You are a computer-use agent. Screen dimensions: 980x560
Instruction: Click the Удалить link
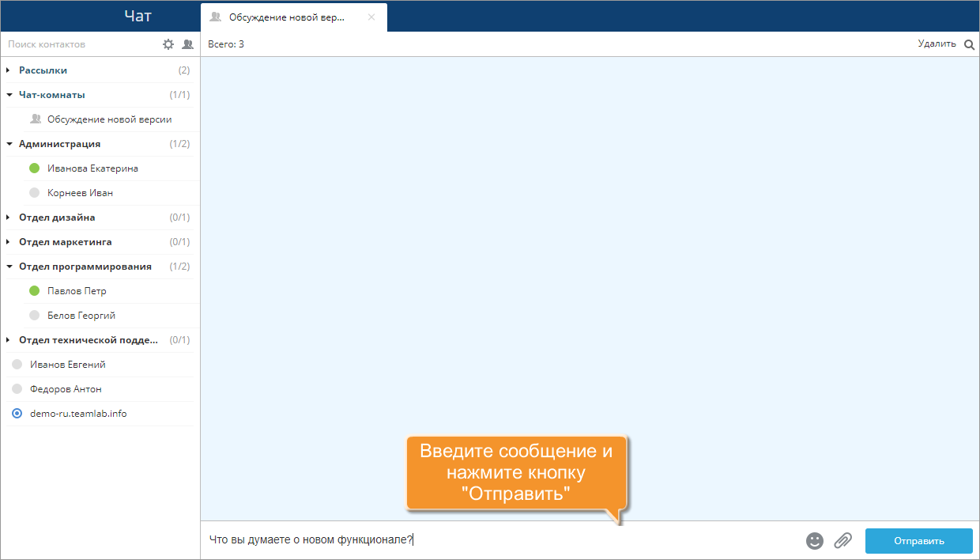point(937,44)
